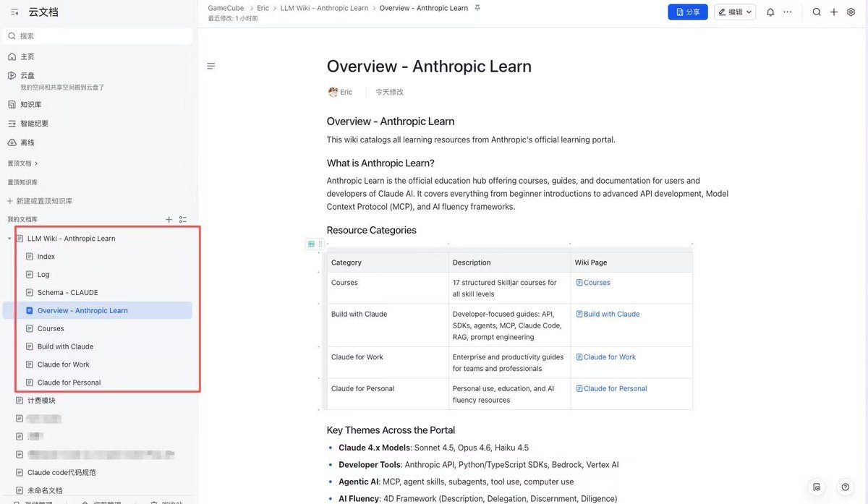The width and height of the screenshot is (868, 504).
Task: Open notifications via the bell icon
Action: 770,12
